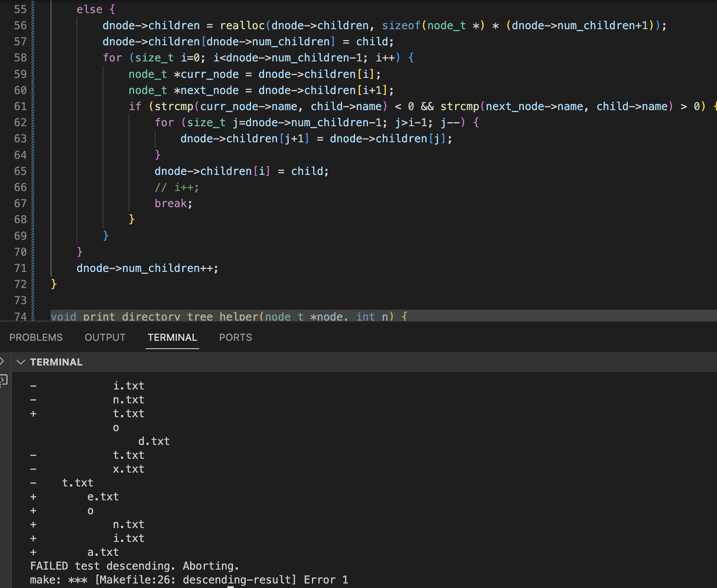This screenshot has height=588, width=717.
Task: Place cursor on realloc in line 56
Action: 242,25
